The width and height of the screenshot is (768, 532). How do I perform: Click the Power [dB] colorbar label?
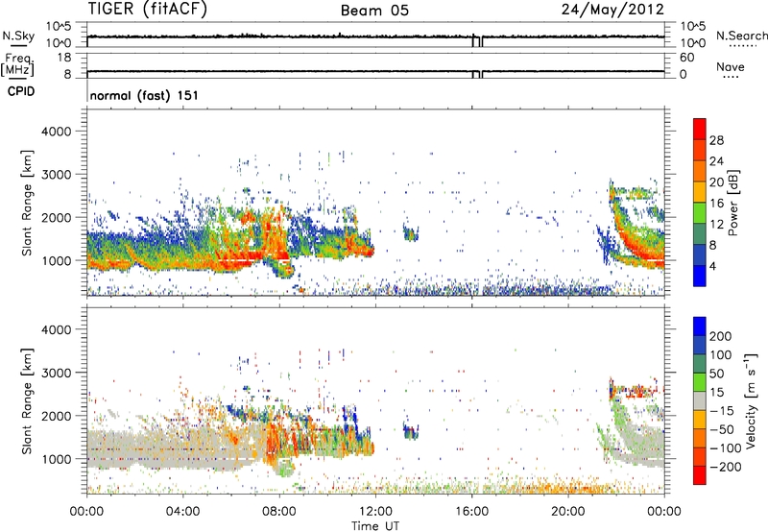click(x=732, y=203)
